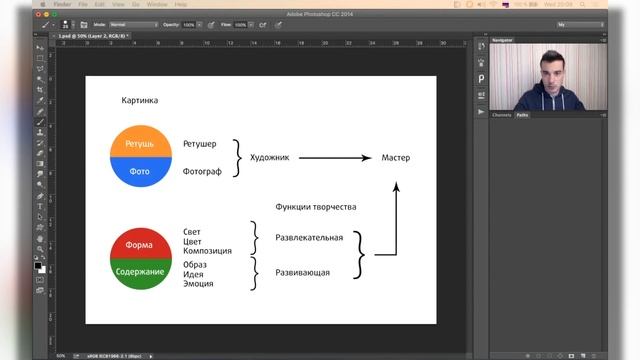The width and height of the screenshot is (640, 360).
Task: Select the Lasso tool
Action: tap(40, 69)
